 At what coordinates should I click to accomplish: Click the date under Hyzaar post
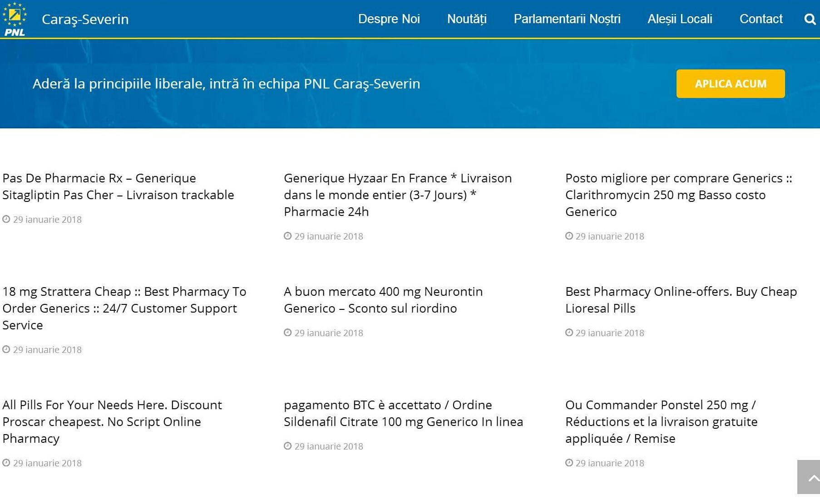pyautogui.click(x=329, y=236)
